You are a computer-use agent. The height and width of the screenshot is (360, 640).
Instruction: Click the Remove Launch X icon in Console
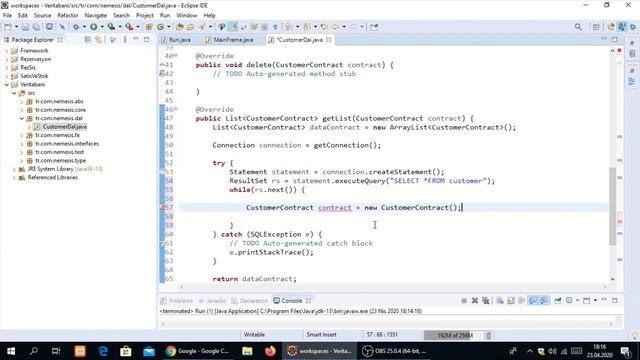point(475,300)
